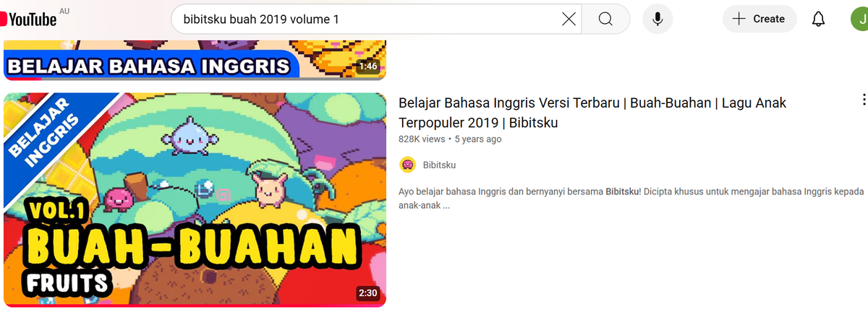Go to YouTube home via the logo
The height and width of the screenshot is (315, 868).
click(x=29, y=19)
